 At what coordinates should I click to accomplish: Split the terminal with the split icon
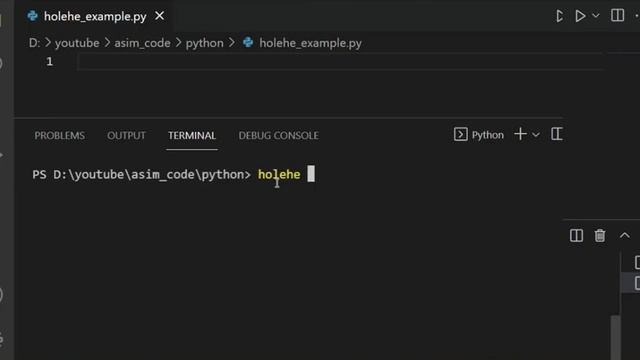pyautogui.click(x=576, y=236)
